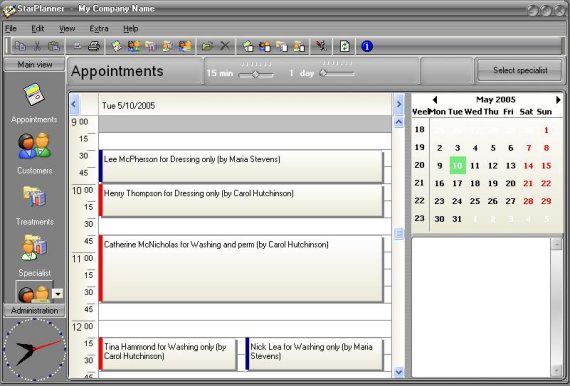Adjust the 15 min interval slider
This screenshot has width=570, height=386.
coord(256,74)
